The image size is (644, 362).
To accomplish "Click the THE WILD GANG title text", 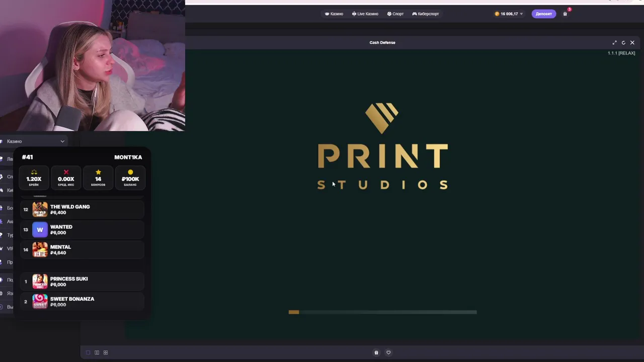I will coord(70,207).
